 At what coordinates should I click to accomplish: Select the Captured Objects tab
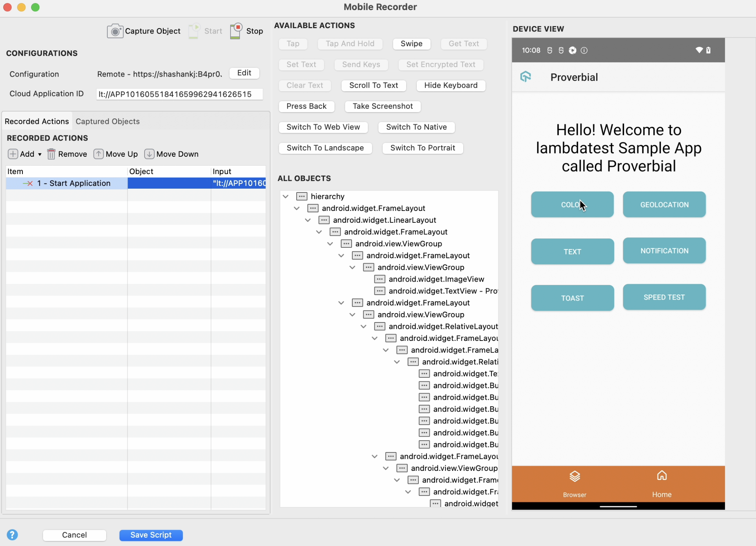tap(107, 121)
